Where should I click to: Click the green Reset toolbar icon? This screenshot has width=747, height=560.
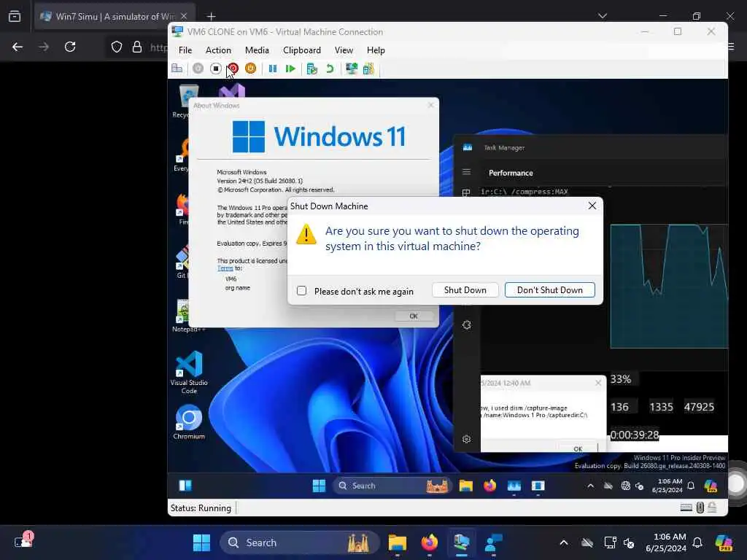290,69
